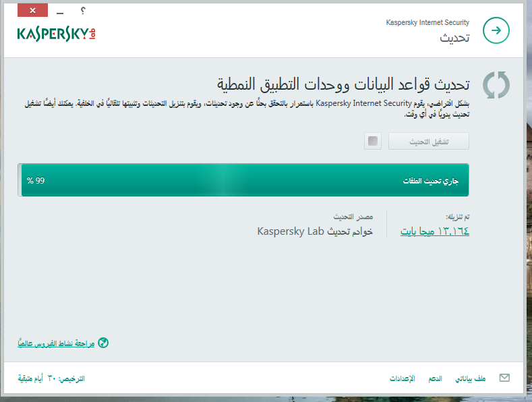
Task: Click the question mark help icon
Action: tap(83, 11)
